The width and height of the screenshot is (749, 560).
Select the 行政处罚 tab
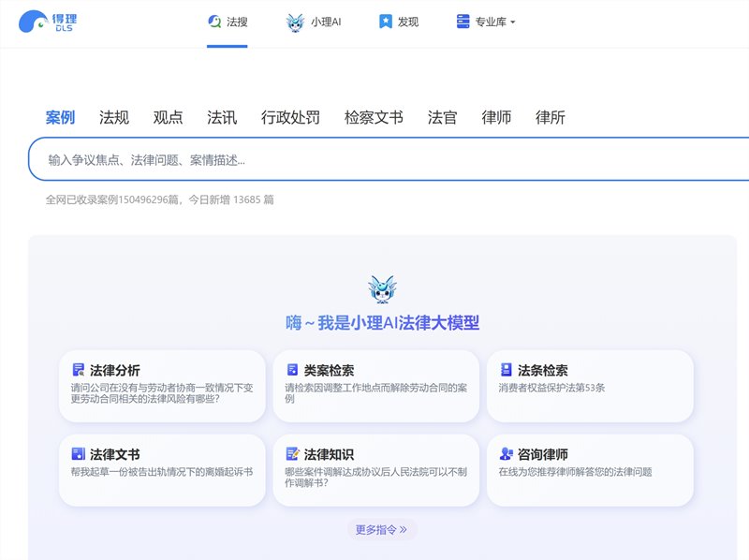click(x=289, y=117)
